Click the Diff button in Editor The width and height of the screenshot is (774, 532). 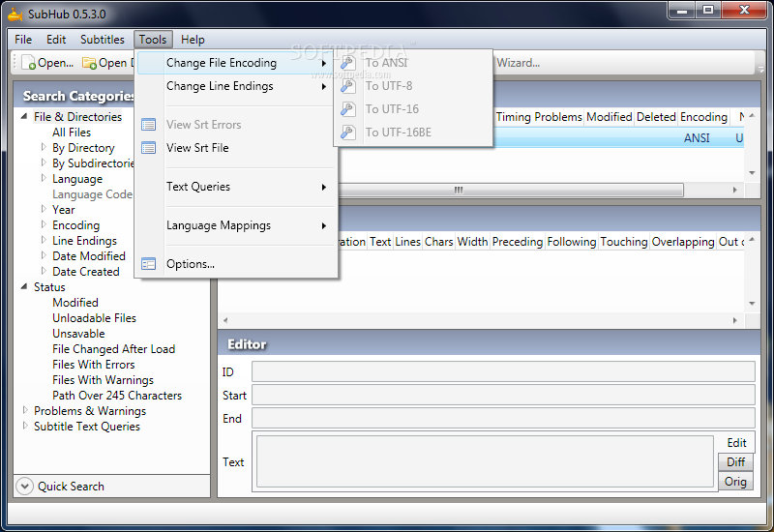coord(735,462)
